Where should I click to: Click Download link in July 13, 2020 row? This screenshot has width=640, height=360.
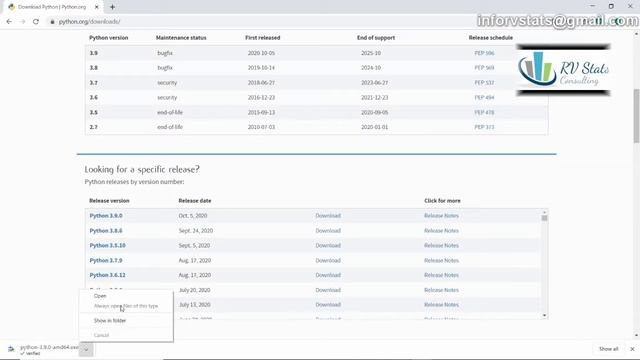[x=328, y=305]
